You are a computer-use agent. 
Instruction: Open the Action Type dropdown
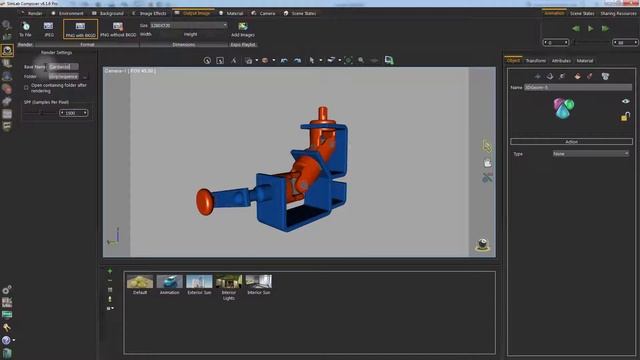tap(591, 154)
